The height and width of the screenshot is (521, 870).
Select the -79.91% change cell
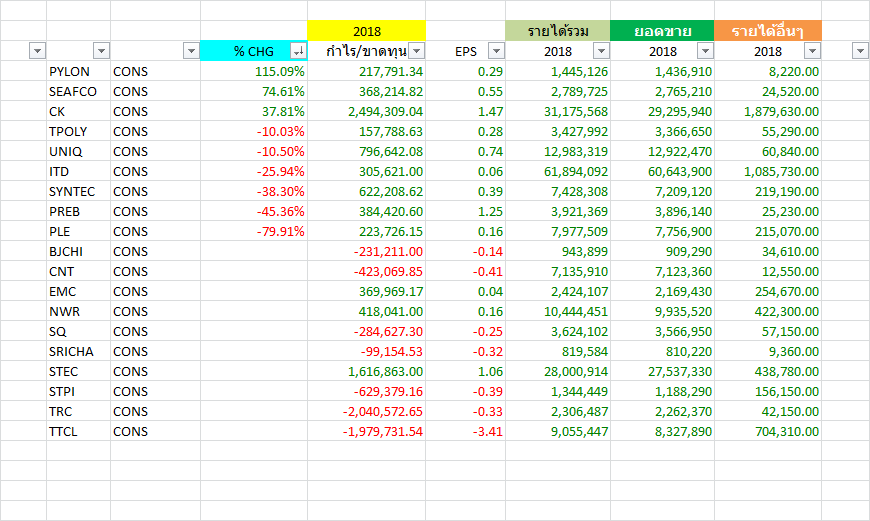[254, 231]
